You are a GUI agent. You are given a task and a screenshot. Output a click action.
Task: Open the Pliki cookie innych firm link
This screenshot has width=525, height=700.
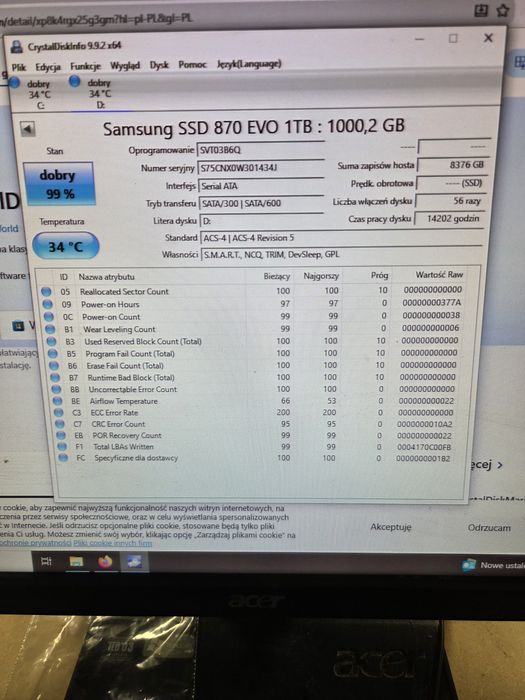pos(112,543)
